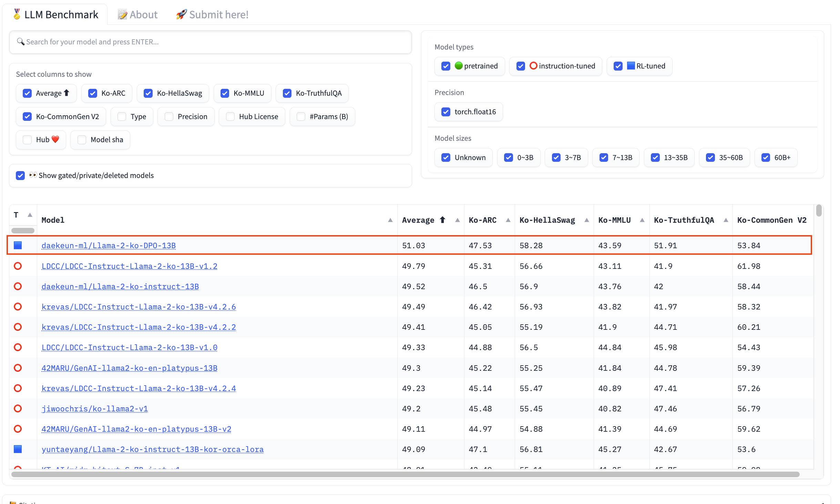
Task: Uncheck the pretrained model type
Action: [x=446, y=66]
